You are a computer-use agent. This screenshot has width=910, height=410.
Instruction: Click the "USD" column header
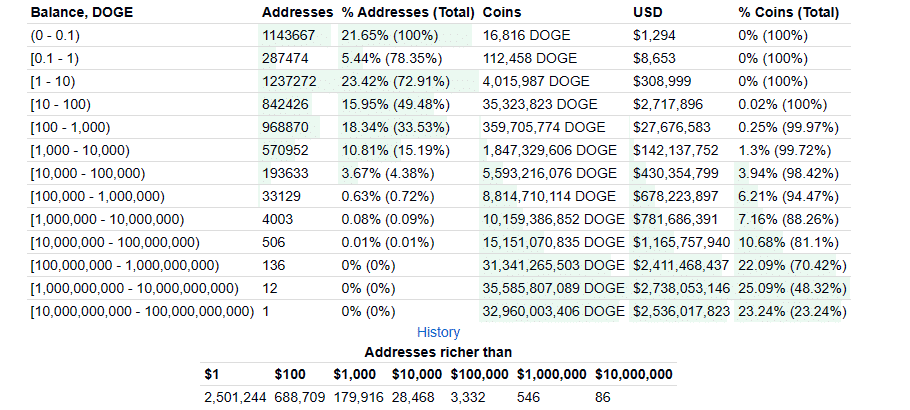648,12
